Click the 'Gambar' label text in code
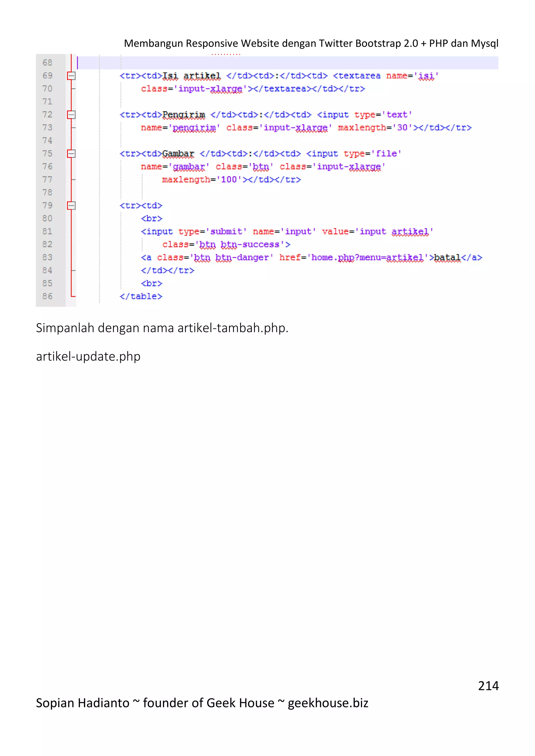The height and width of the screenshot is (756, 535). pyautogui.click(x=178, y=154)
